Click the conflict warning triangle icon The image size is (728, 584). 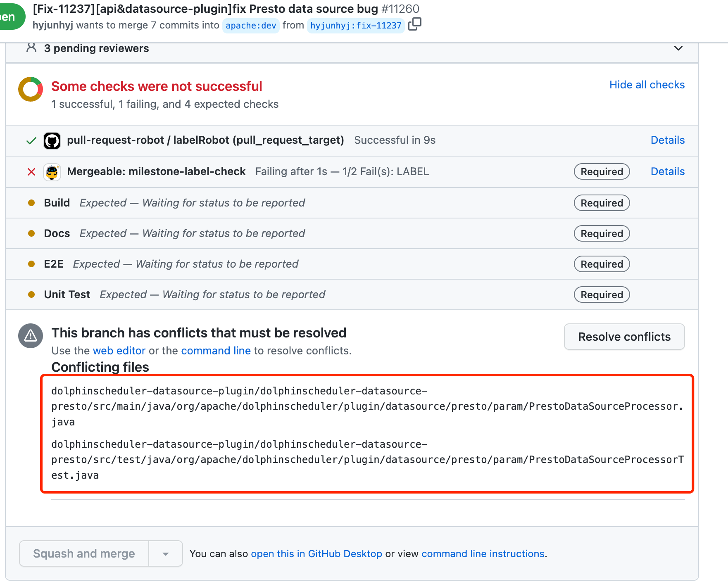(x=31, y=336)
